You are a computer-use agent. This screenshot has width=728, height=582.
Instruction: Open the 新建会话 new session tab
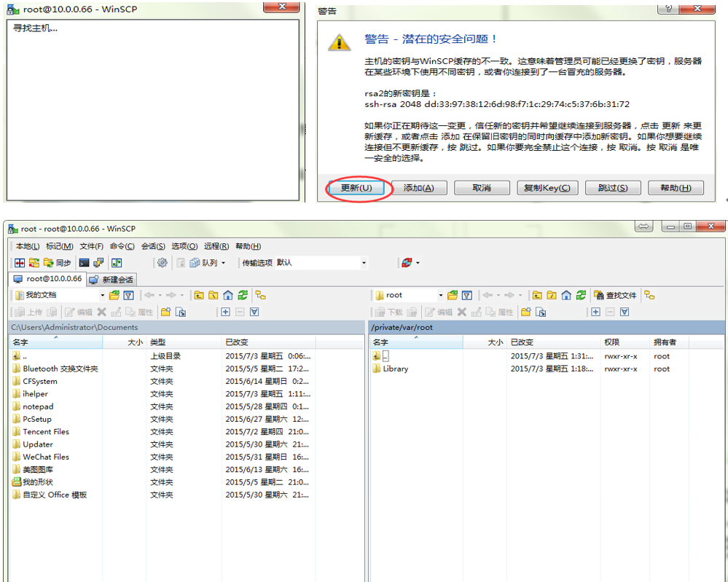[111, 280]
